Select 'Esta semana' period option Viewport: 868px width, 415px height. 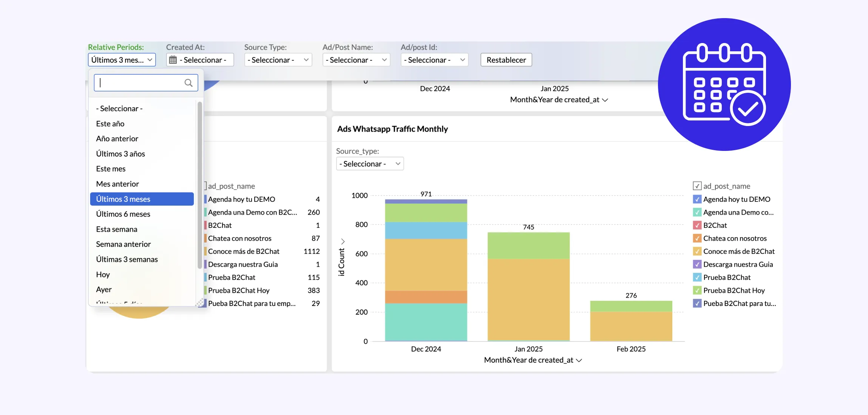(x=142, y=229)
